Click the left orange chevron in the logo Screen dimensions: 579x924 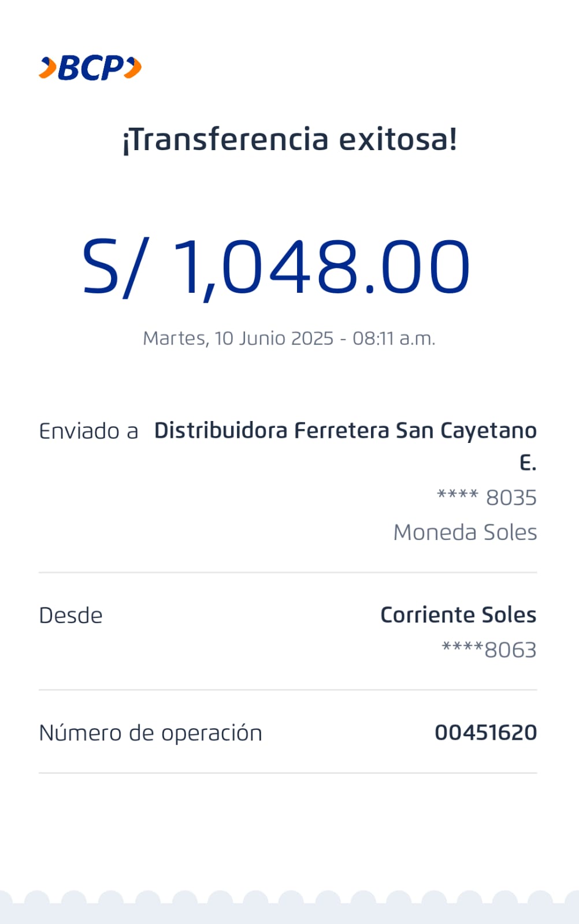pos(48,68)
